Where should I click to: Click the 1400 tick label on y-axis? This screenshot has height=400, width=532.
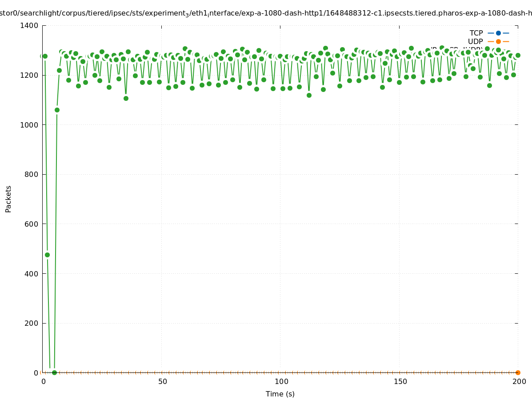click(29, 26)
